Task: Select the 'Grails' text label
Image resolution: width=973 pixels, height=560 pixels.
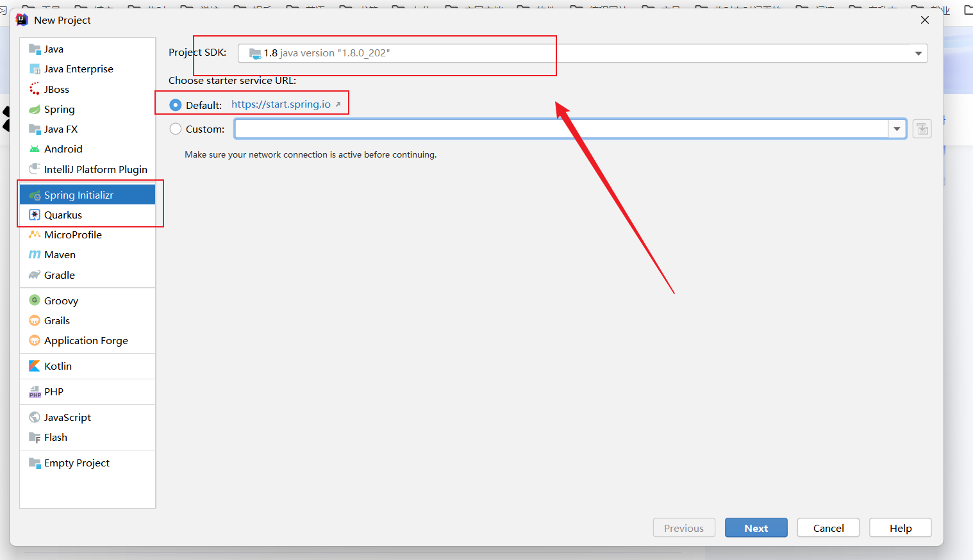Action: pyautogui.click(x=57, y=321)
